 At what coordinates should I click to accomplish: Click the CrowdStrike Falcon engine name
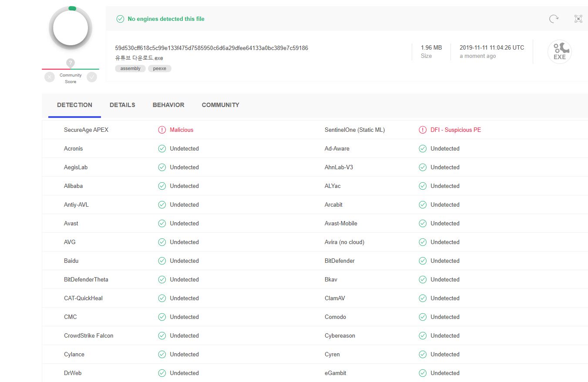click(x=89, y=335)
